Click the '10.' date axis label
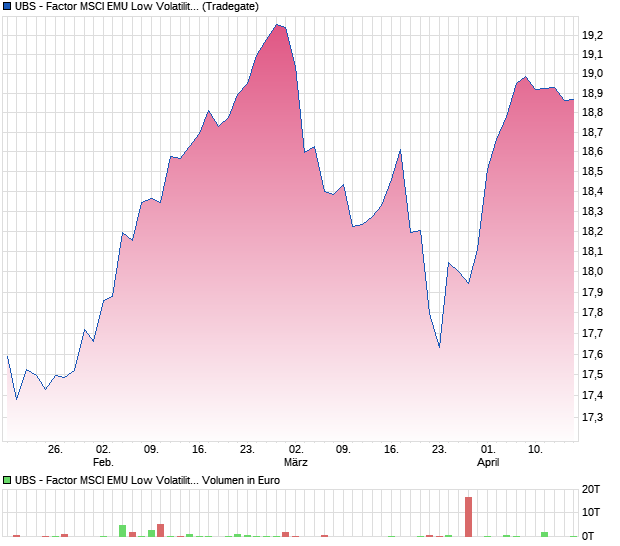This screenshot has width=620, height=546. coord(535,450)
